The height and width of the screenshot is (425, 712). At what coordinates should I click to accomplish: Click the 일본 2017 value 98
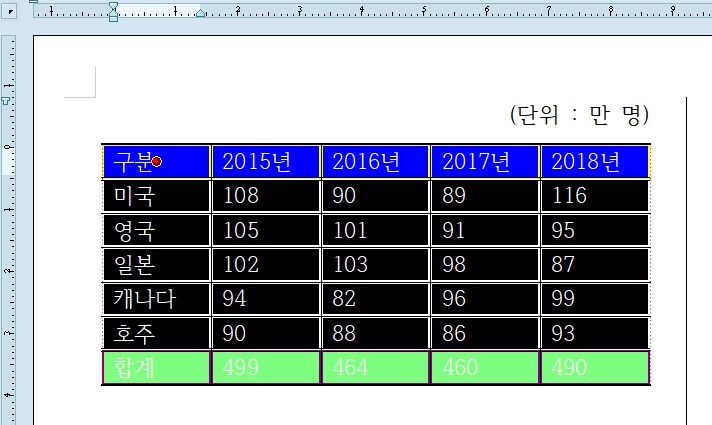454,264
